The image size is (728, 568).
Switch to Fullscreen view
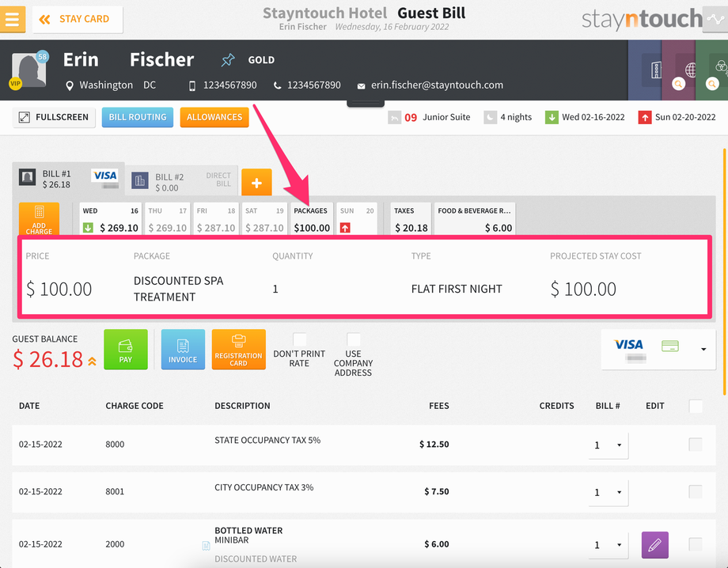tap(54, 117)
